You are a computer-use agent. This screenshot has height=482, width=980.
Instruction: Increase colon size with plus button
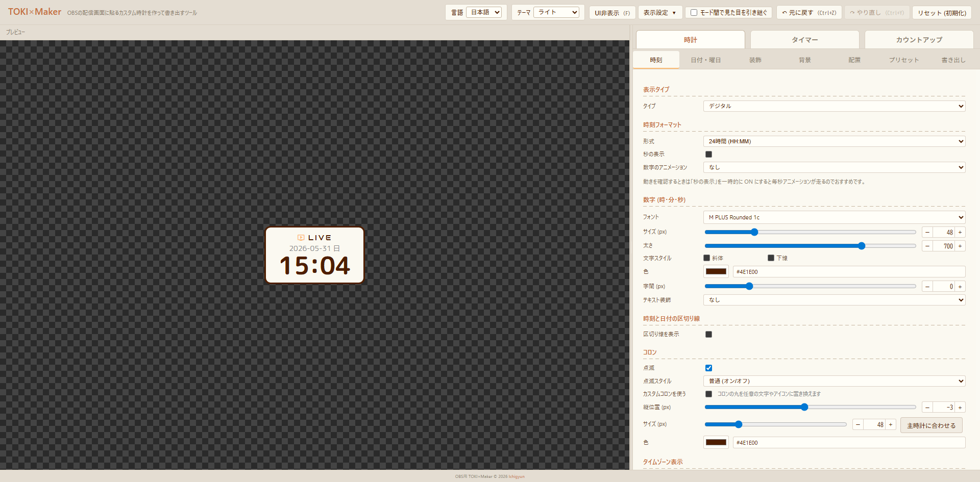(x=891, y=425)
